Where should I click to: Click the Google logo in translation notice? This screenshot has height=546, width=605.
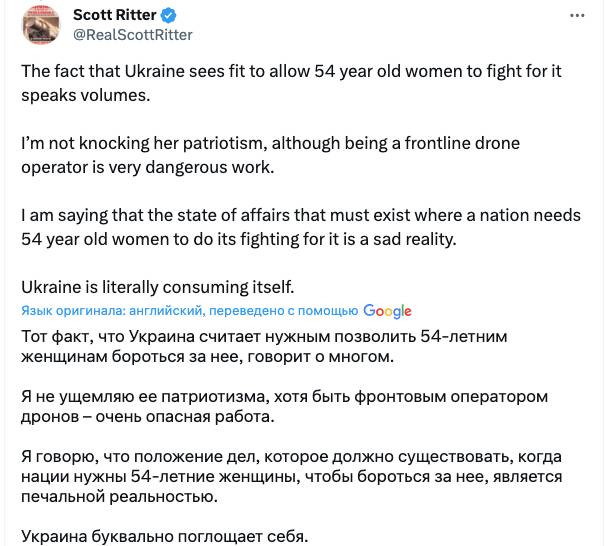click(387, 311)
